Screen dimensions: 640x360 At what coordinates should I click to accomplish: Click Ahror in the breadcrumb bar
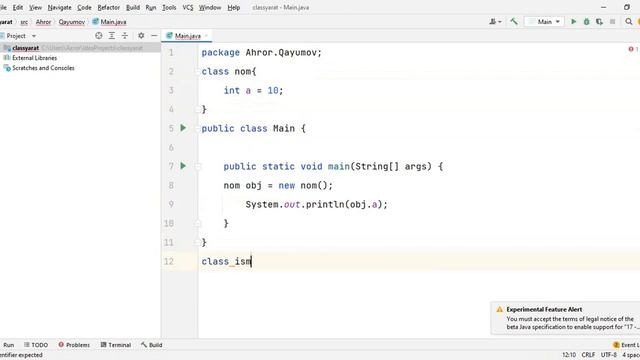(x=43, y=22)
